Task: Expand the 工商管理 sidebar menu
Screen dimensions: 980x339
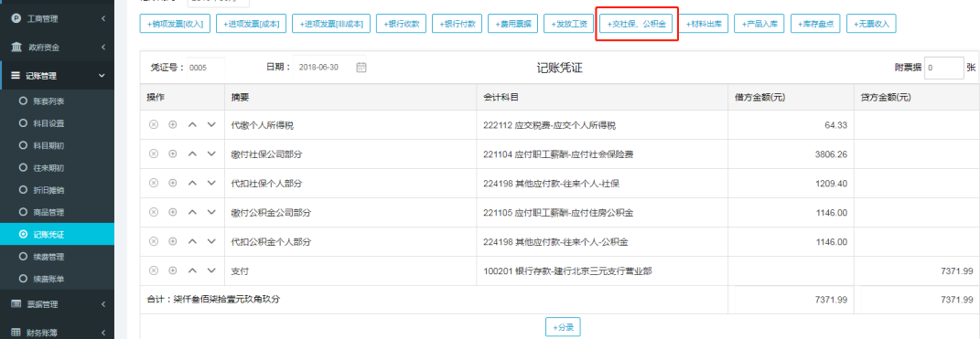Action: tap(57, 18)
